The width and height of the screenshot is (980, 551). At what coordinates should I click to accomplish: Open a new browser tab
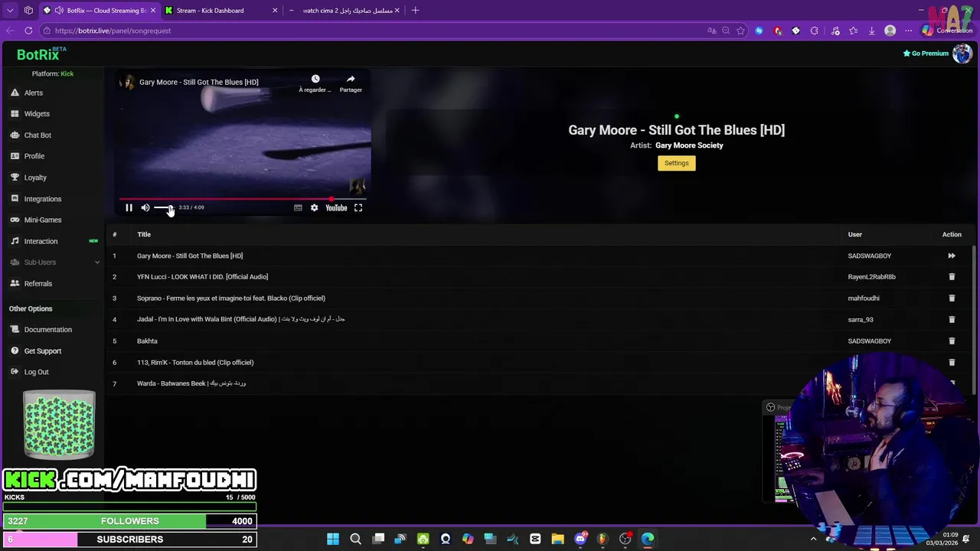pyautogui.click(x=415, y=11)
